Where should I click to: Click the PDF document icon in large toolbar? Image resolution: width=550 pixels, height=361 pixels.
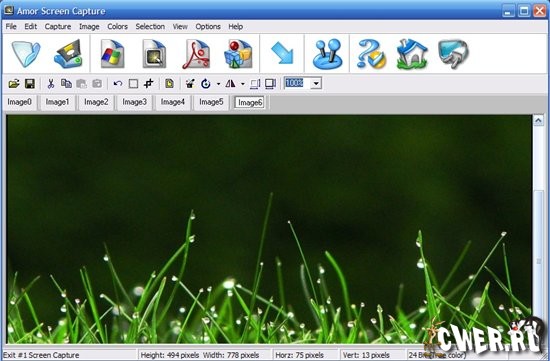pyautogui.click(x=196, y=54)
